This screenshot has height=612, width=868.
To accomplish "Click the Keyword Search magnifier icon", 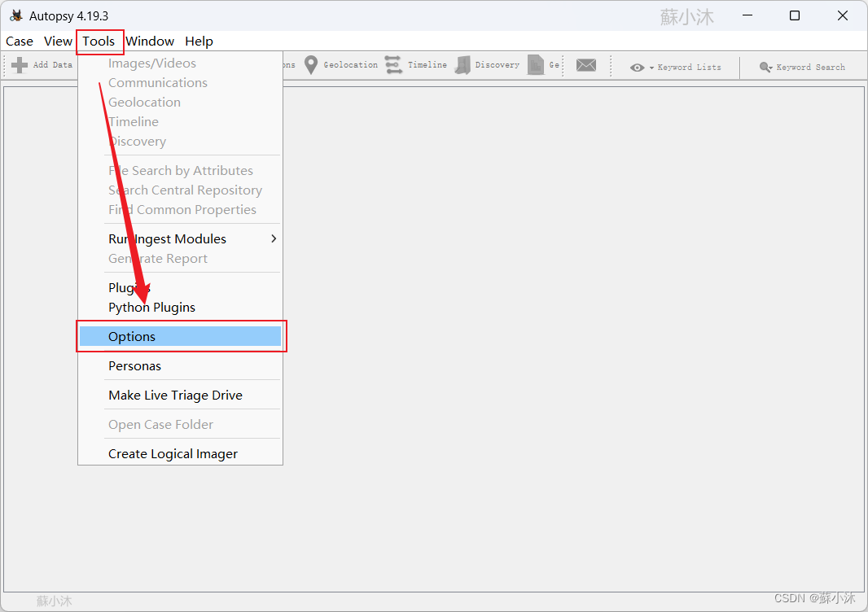I will coord(765,67).
